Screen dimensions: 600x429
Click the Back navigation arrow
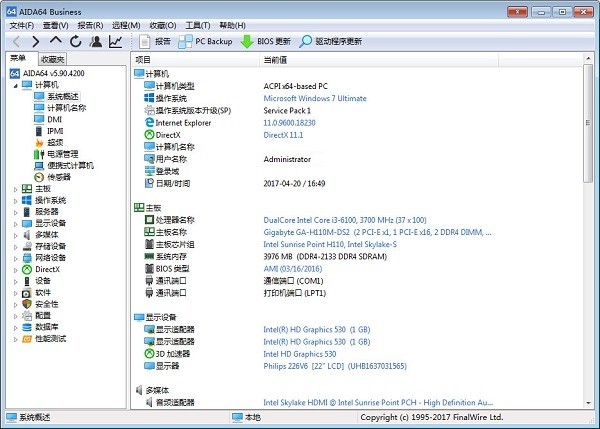click(x=15, y=42)
